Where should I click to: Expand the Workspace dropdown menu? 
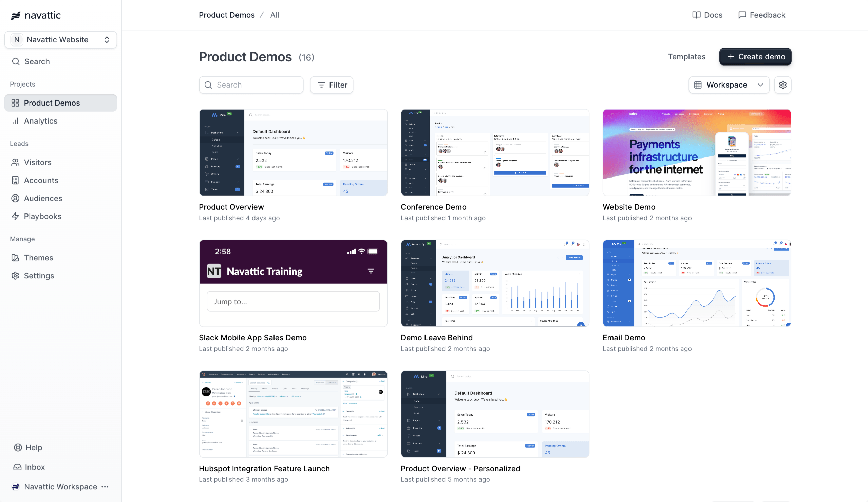coord(729,85)
